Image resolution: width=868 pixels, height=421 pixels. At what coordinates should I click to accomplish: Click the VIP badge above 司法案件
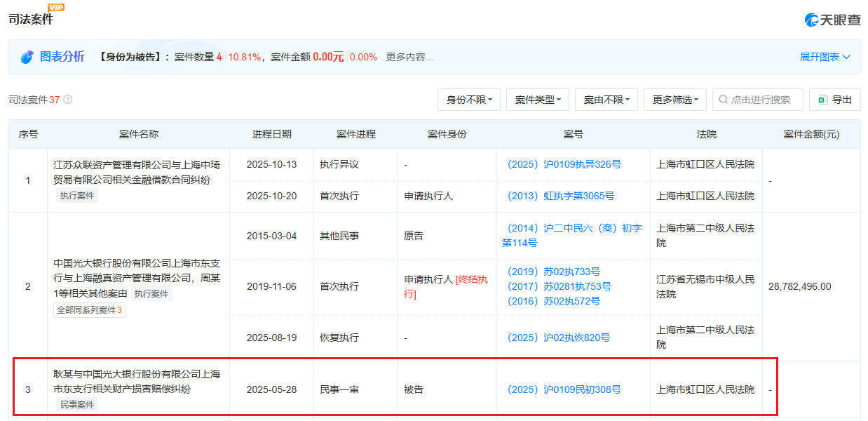55,8
